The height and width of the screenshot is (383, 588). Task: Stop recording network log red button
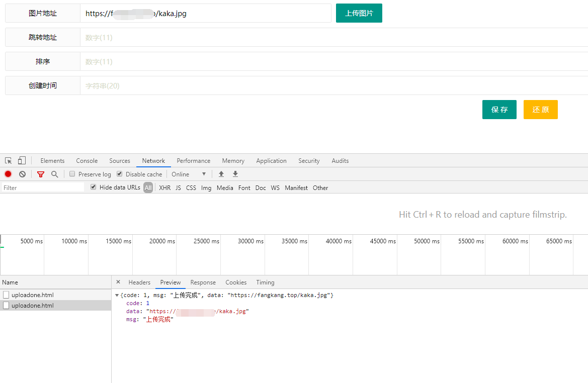pos(8,174)
